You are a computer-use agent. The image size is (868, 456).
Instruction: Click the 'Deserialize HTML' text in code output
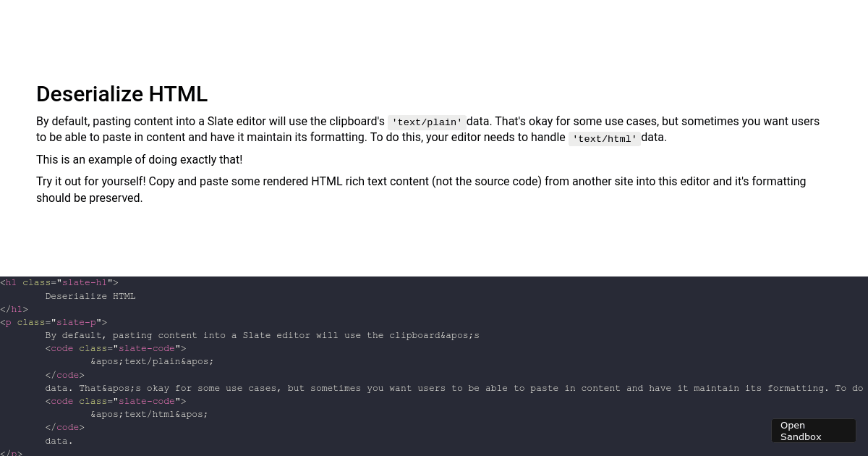[x=90, y=296]
